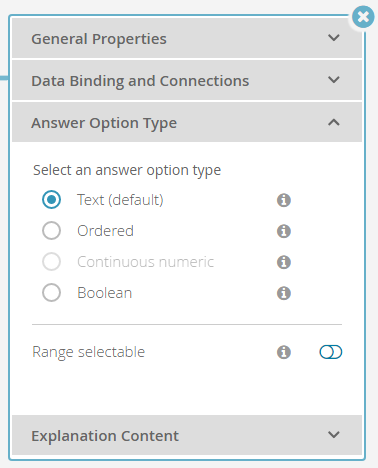
Task: Click the Answer Option Type header label
Action: tap(104, 123)
